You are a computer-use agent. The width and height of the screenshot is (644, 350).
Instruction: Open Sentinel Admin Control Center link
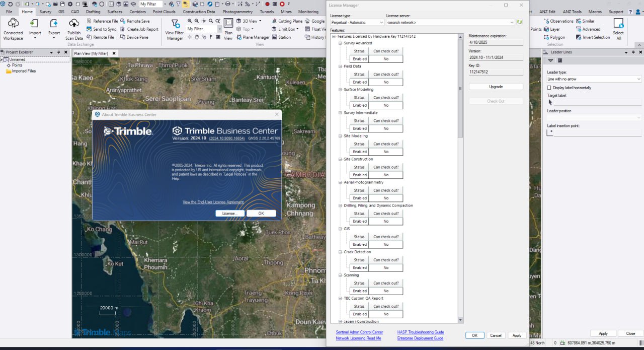[359, 332]
